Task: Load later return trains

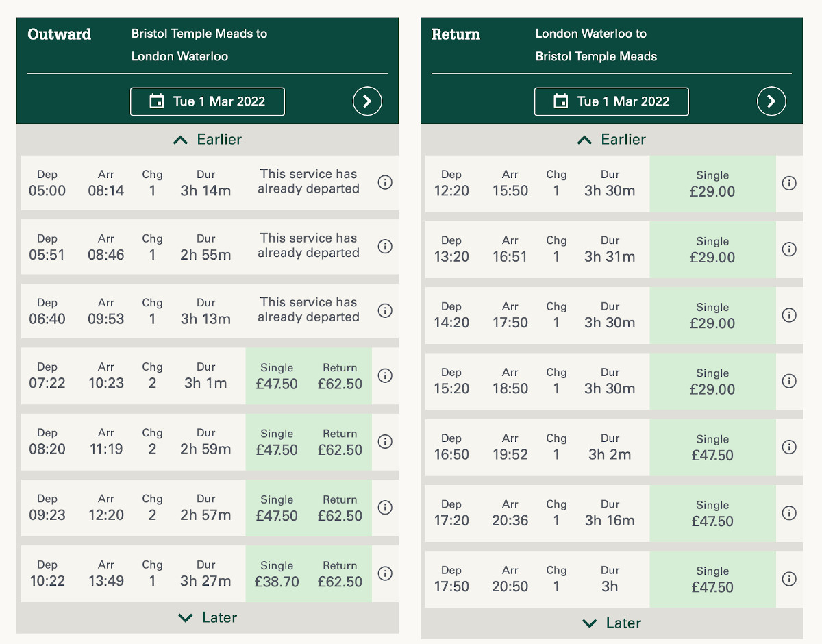Action: [612, 623]
